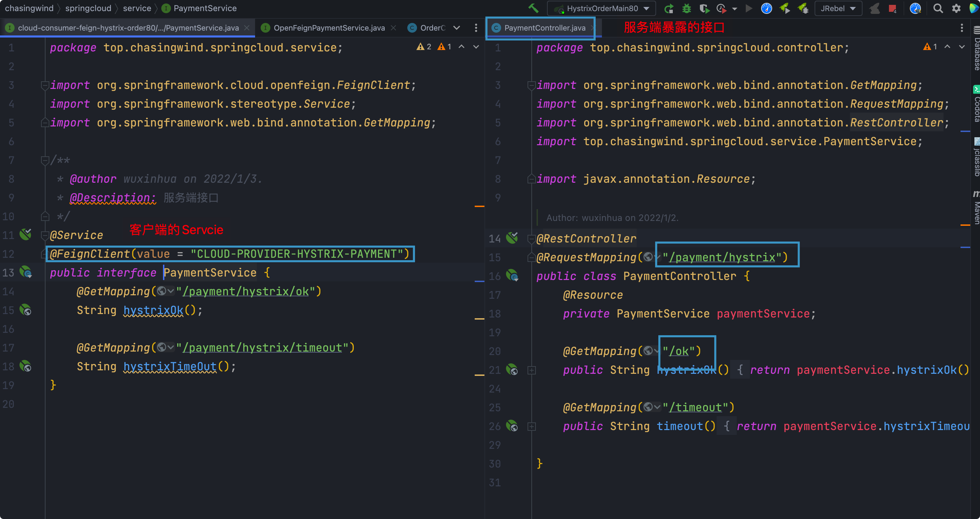
Task: Click the red Stop button with 4
Action: [892, 8]
